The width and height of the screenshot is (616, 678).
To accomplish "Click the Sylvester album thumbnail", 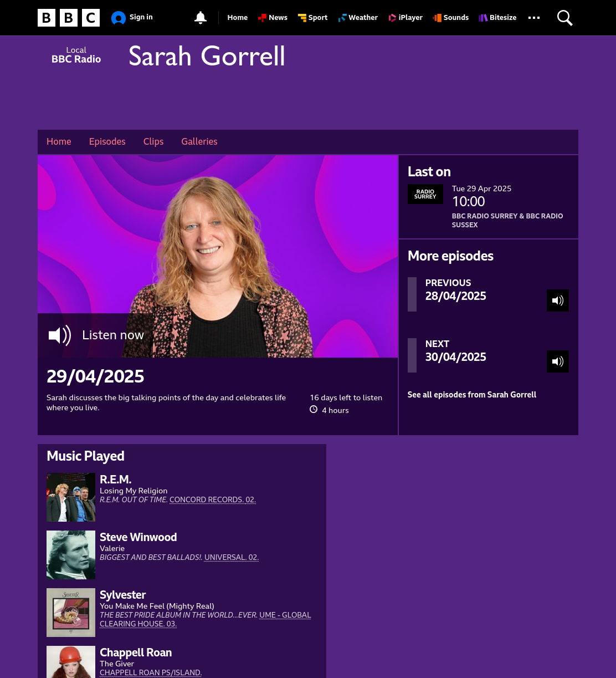I will click(x=71, y=613).
